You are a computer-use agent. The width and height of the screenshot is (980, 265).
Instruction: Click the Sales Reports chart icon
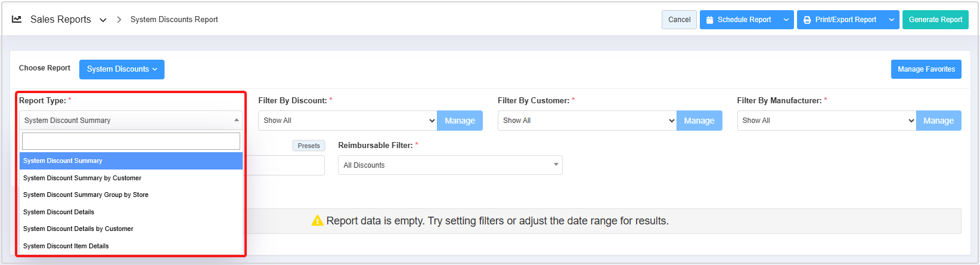tap(17, 19)
